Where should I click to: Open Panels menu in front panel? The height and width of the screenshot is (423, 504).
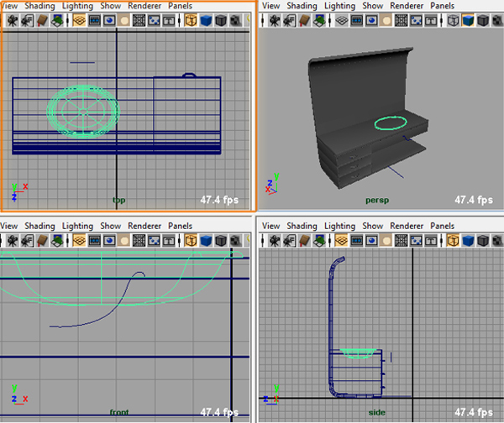[x=180, y=226]
